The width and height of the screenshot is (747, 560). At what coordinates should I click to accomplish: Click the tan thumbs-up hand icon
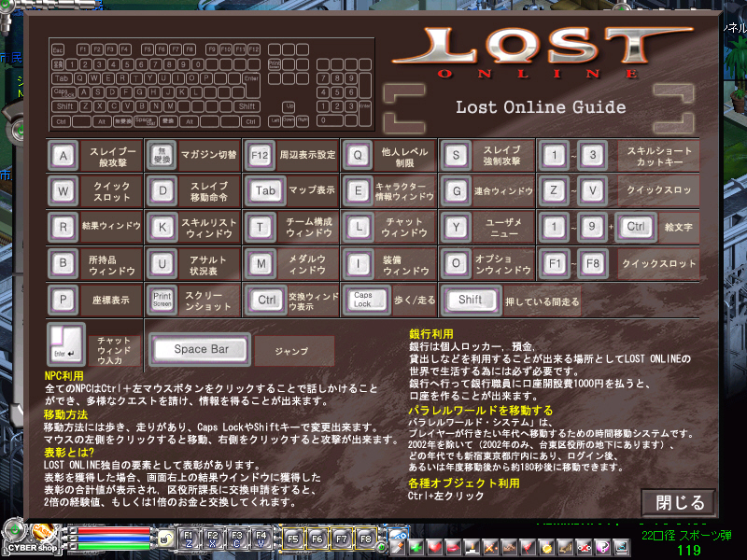565,547
